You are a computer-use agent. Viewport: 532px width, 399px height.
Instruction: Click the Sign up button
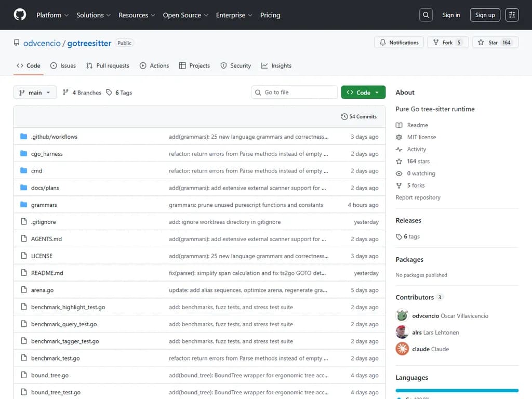click(x=485, y=15)
